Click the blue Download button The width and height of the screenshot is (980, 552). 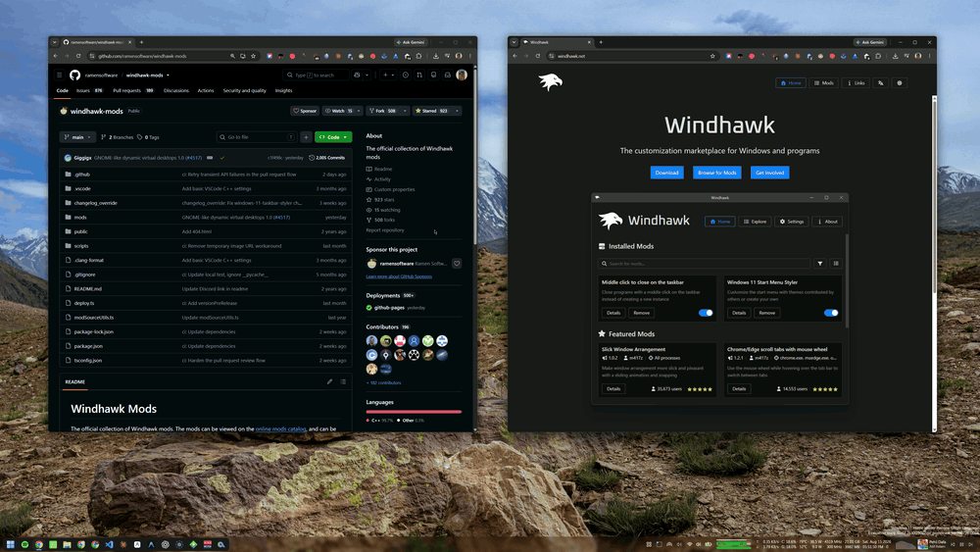(666, 173)
